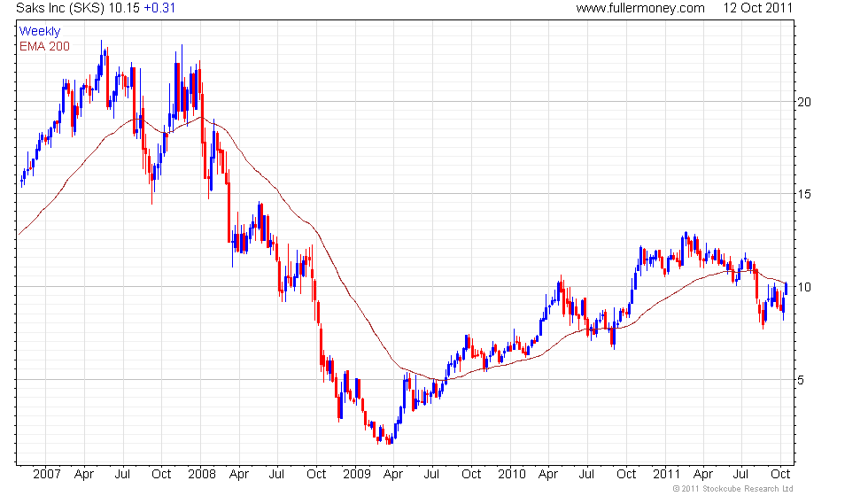Click the '2008' year label on time axis
Screen dimensions: 868x496
[x=202, y=475]
